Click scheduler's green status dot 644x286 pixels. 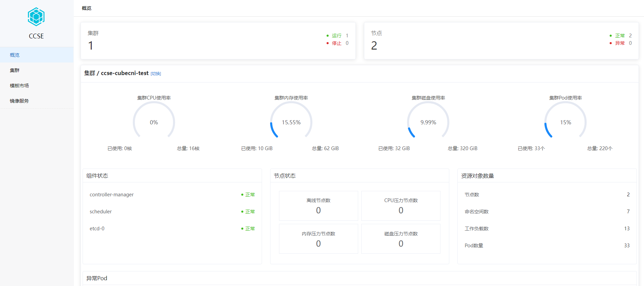point(242,212)
